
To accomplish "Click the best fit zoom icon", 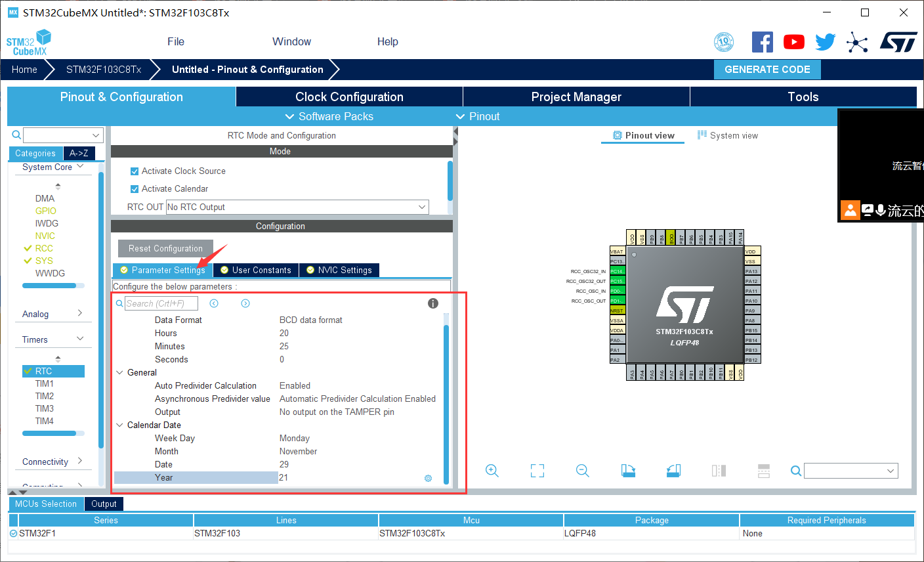I will pyautogui.click(x=537, y=471).
